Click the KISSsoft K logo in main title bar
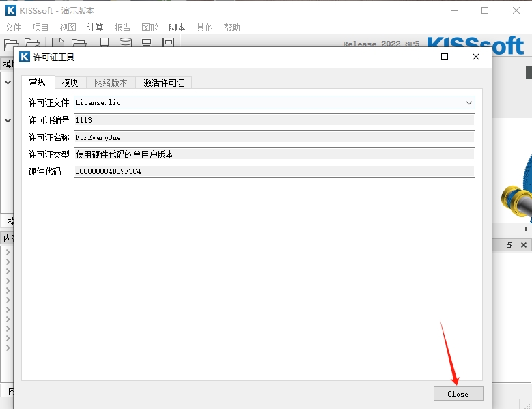 pyautogui.click(x=11, y=10)
